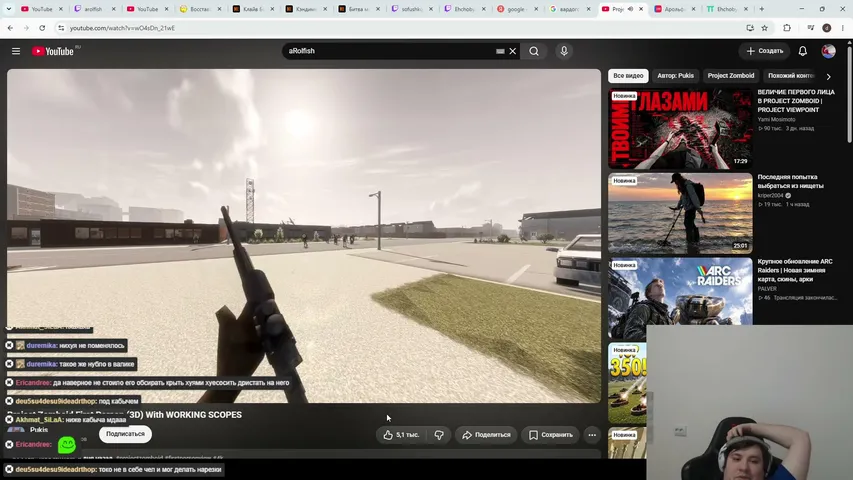Reload the page with the refresh icon
This screenshot has height=480, width=853.
[42, 28]
